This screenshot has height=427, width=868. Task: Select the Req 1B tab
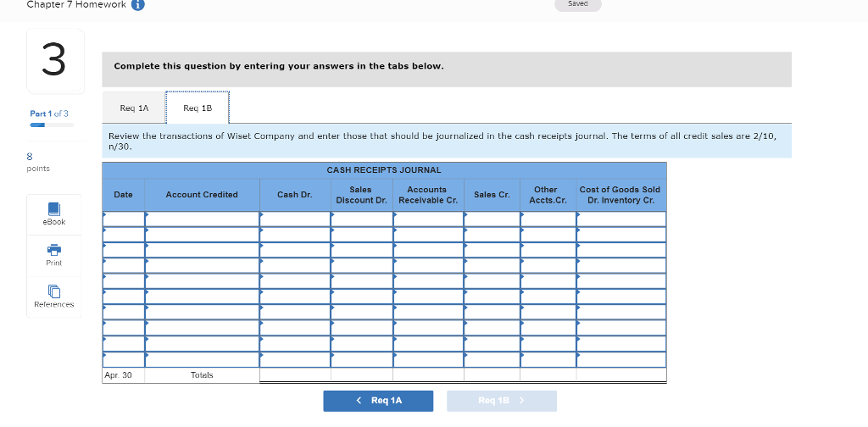[x=198, y=108]
